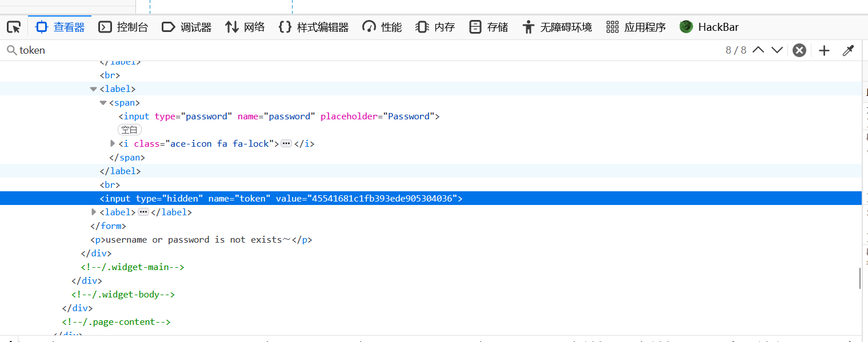Screen dimensions: 868x342
Task: Jump to previous search result arrow
Action: pos(758,50)
